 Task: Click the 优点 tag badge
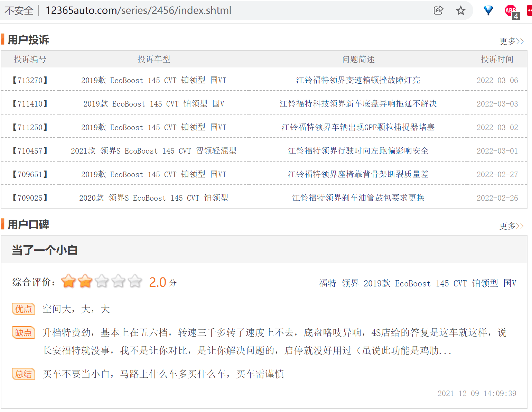point(24,309)
